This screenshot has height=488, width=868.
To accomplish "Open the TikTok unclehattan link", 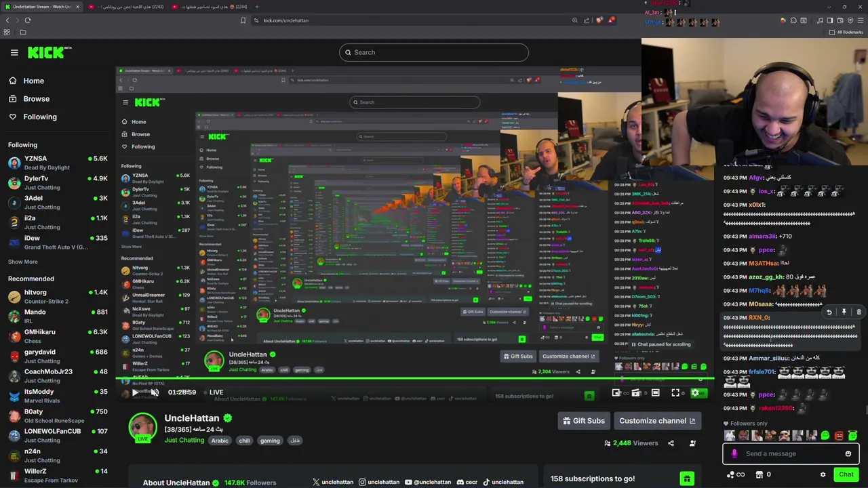I will pyautogui.click(x=502, y=483).
